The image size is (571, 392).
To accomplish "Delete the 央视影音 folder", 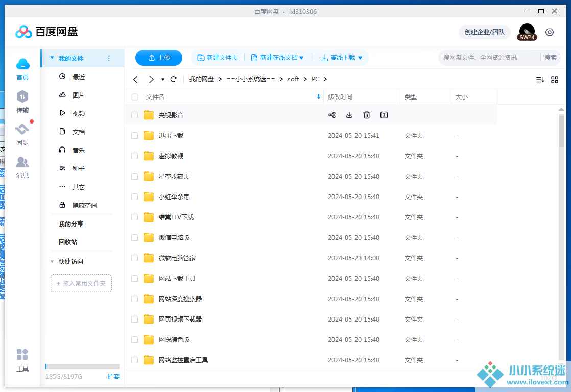I will tap(367, 115).
